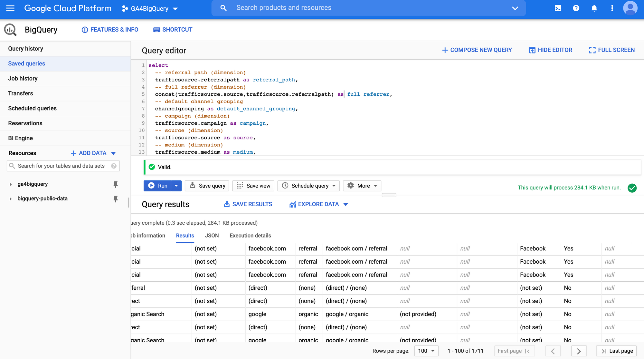This screenshot has height=359, width=644.
Task: Open the keyboard Shortcut panel
Action: click(x=173, y=30)
